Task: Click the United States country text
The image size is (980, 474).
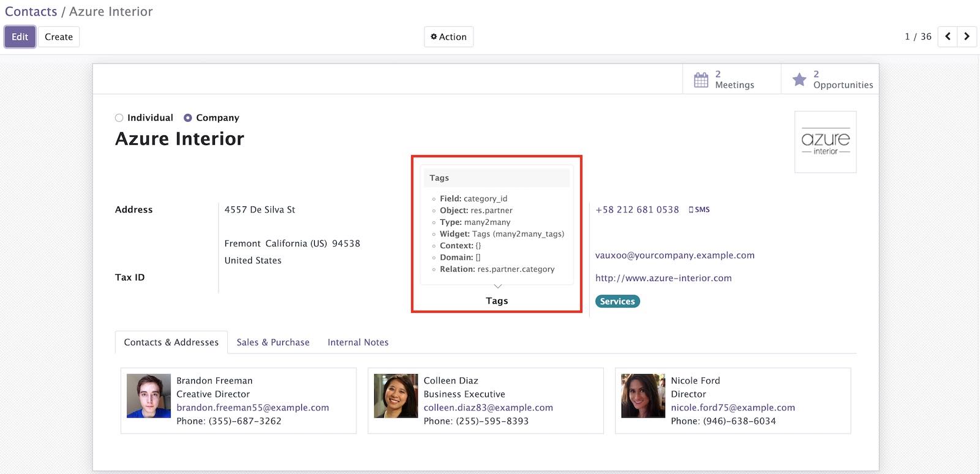Action: click(x=253, y=260)
